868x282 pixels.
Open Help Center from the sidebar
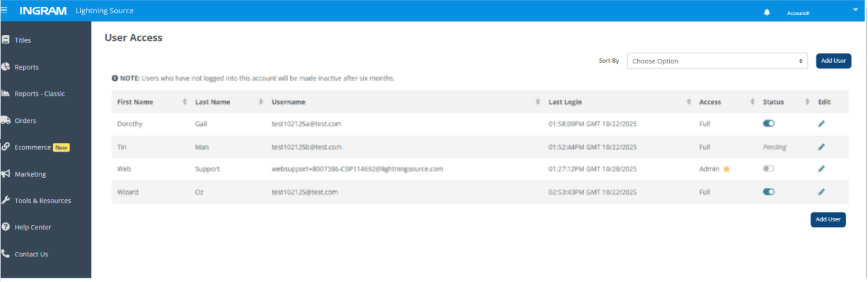pos(33,227)
